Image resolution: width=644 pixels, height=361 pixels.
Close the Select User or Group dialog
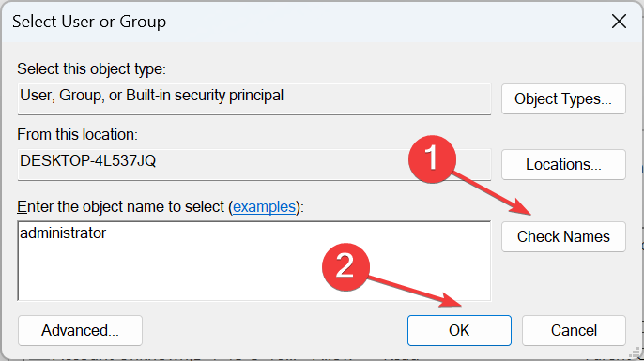point(619,22)
